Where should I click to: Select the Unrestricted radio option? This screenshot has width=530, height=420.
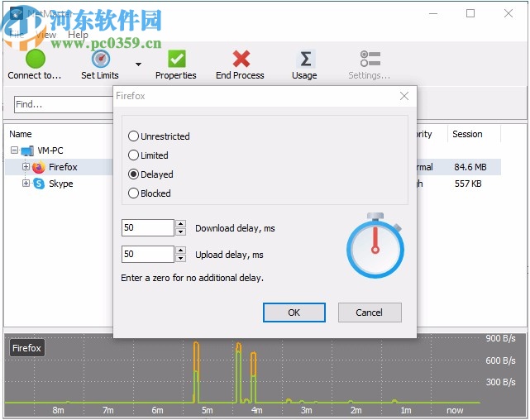[133, 136]
